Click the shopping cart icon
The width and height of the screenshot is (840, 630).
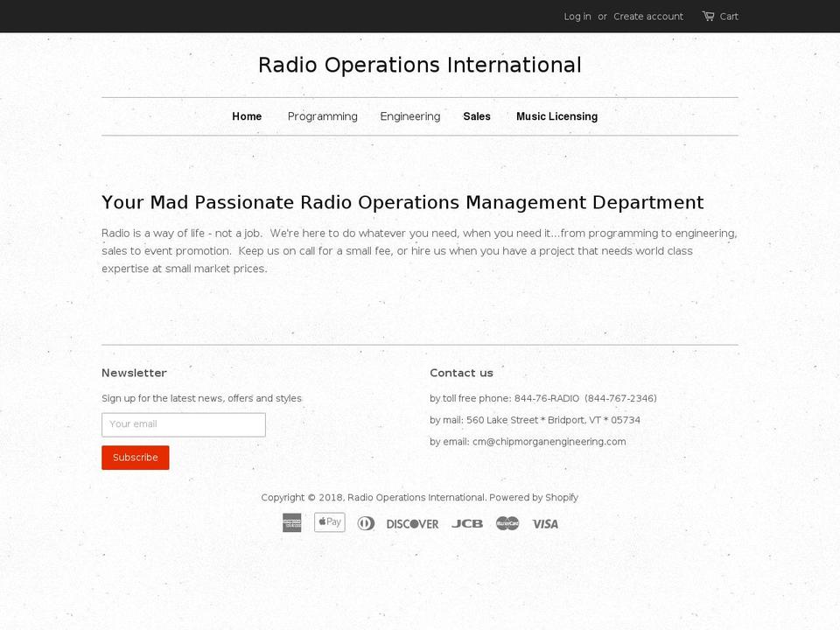click(x=708, y=16)
